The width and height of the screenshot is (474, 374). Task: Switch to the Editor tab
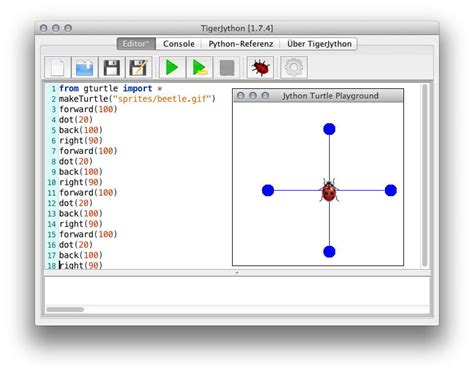pyautogui.click(x=136, y=44)
